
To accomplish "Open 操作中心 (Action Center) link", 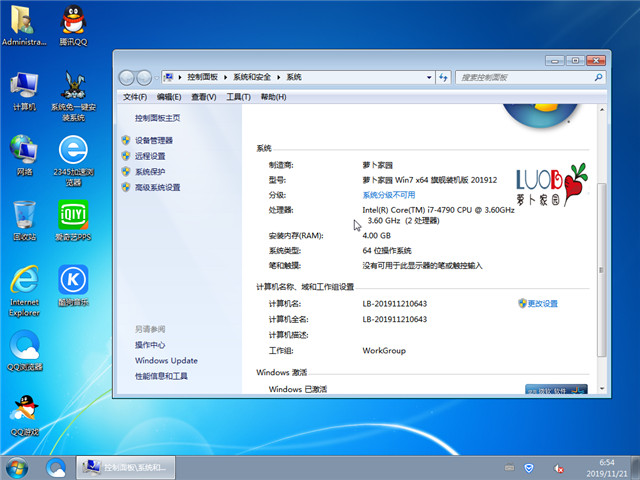I will tap(150, 345).
